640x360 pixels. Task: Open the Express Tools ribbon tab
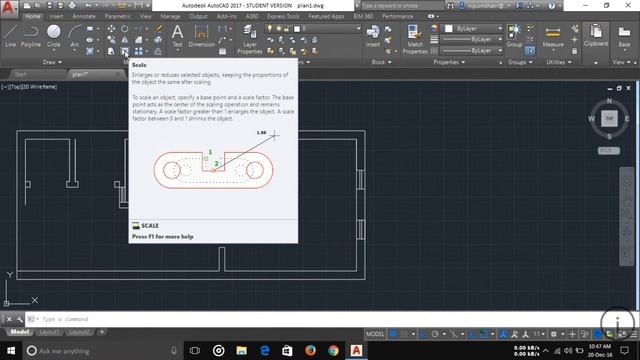[x=283, y=16]
